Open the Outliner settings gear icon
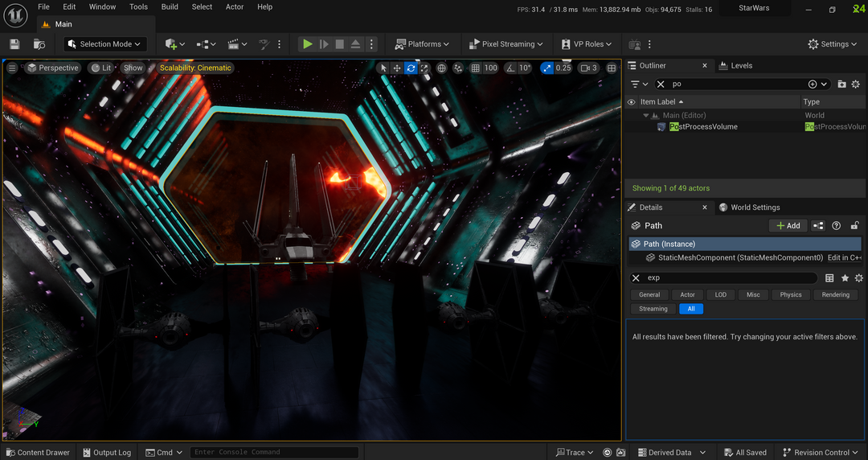The height and width of the screenshot is (460, 868). (x=856, y=84)
